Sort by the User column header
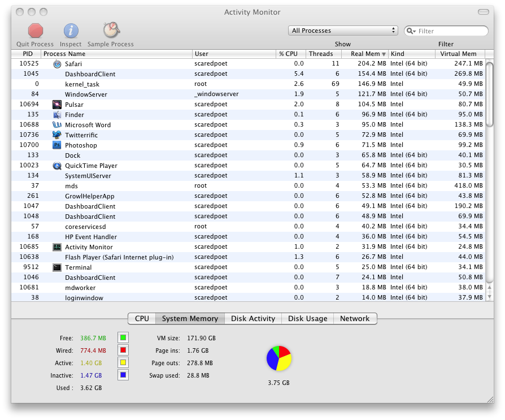505x420 pixels. point(234,54)
